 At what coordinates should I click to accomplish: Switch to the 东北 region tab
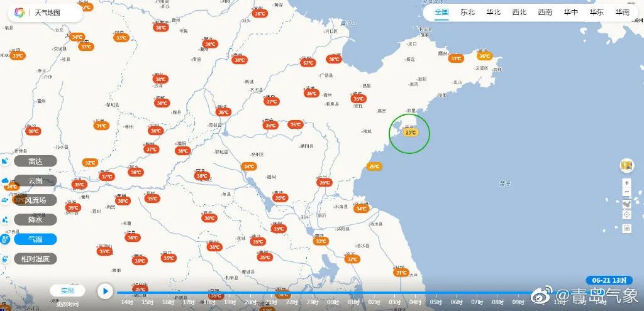[467, 13]
